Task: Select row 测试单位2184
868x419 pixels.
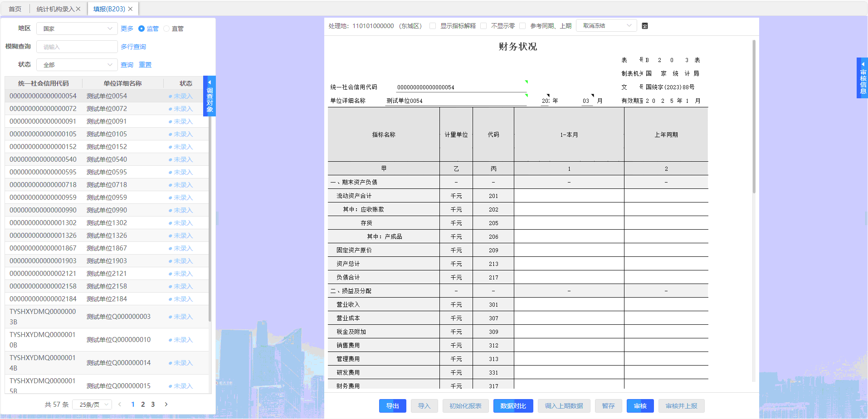Action: tap(107, 299)
